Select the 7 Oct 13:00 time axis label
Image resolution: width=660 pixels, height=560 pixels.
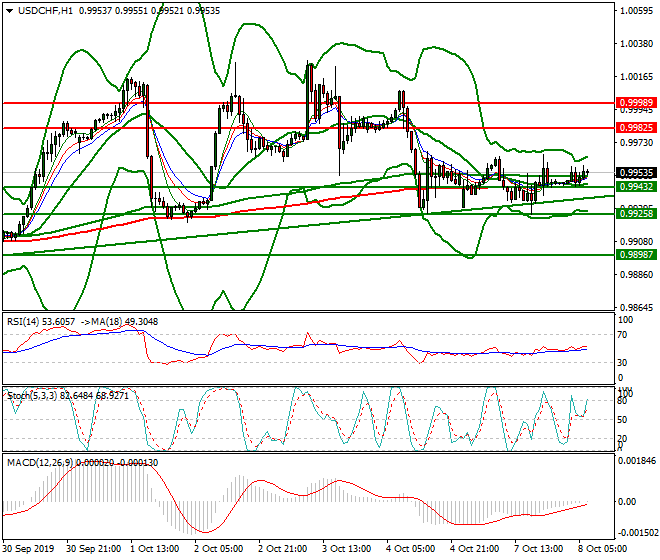[x=538, y=549]
